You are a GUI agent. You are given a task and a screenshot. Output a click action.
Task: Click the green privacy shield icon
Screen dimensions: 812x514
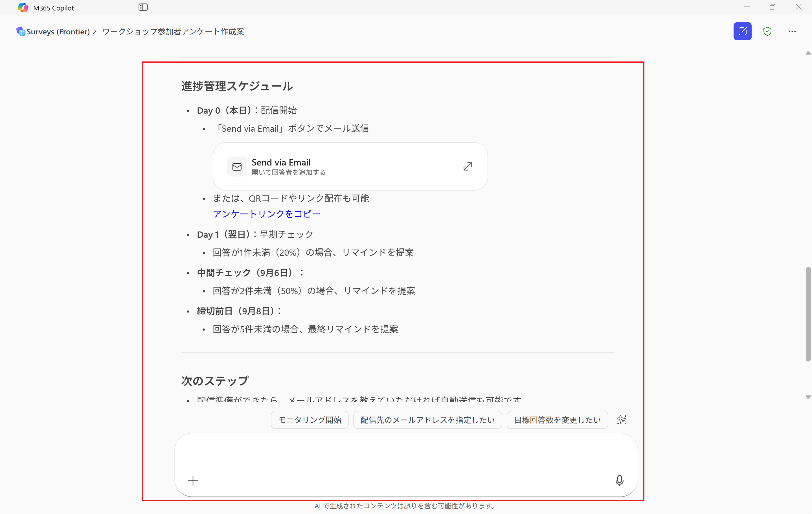point(767,31)
